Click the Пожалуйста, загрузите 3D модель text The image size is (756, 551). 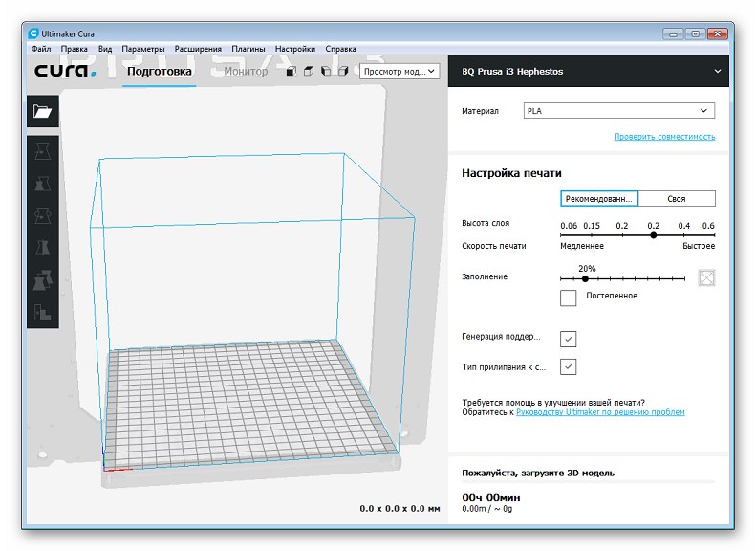(538, 473)
